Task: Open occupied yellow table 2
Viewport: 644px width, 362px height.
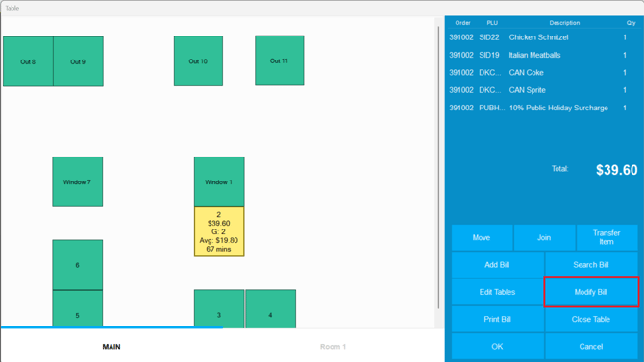Action: click(219, 232)
